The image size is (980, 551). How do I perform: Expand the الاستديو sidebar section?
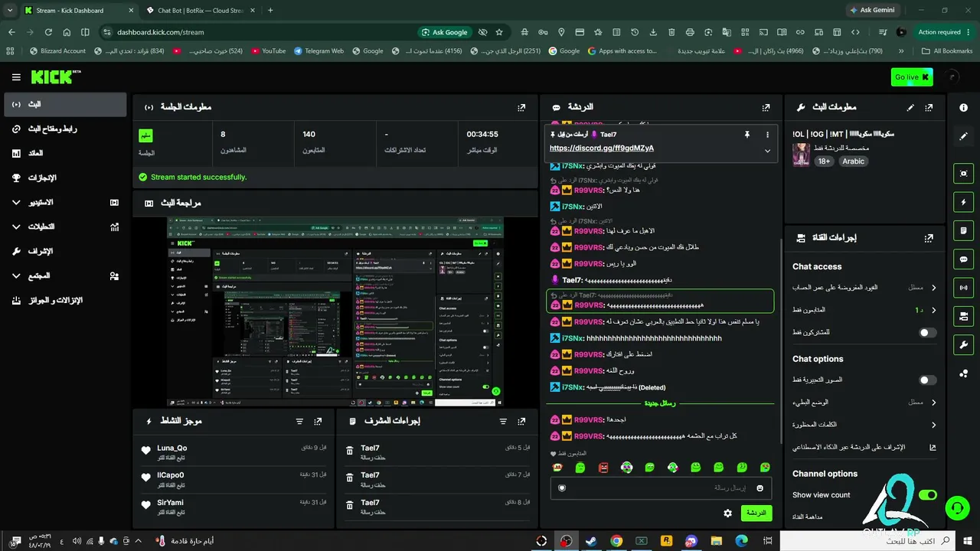[x=65, y=203]
